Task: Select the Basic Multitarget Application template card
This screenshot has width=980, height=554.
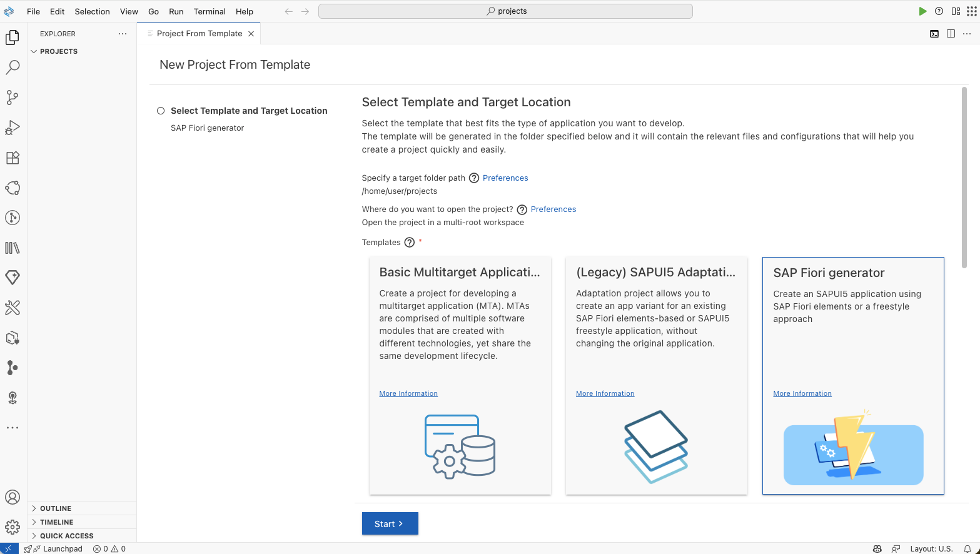Action: point(460,375)
